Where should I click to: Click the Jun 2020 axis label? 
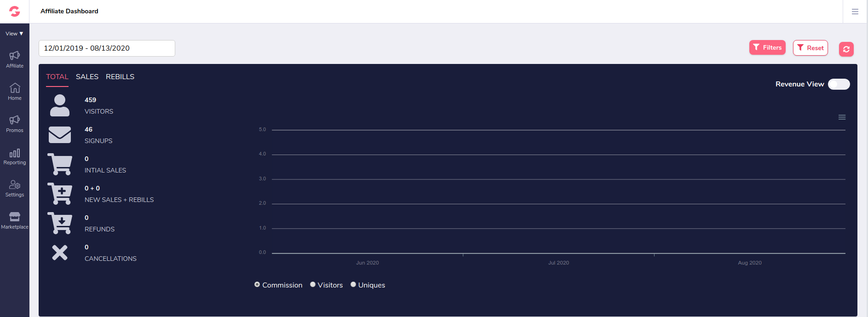click(368, 263)
